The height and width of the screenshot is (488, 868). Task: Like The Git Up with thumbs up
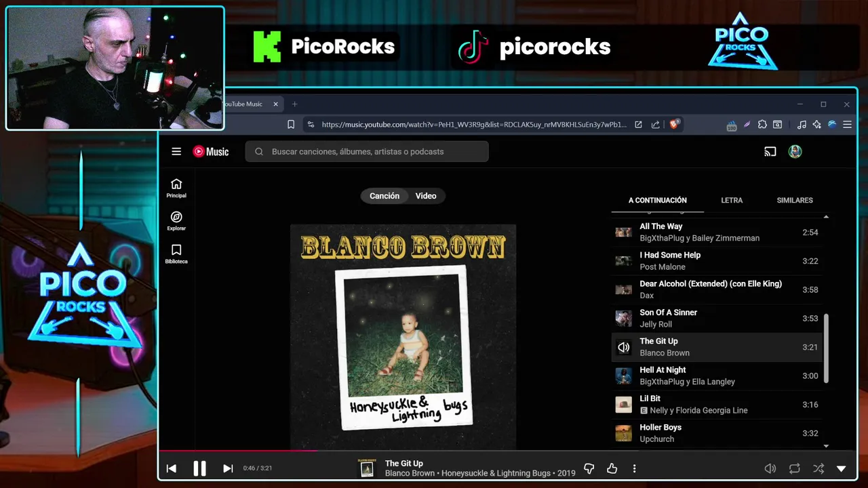coord(612,468)
